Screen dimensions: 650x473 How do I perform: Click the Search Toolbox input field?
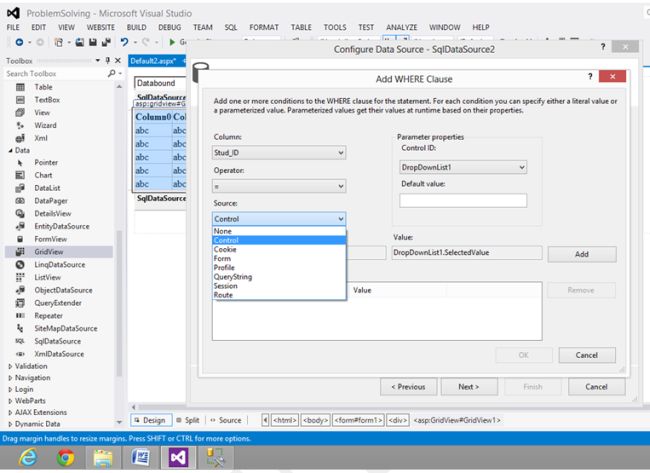[55, 73]
